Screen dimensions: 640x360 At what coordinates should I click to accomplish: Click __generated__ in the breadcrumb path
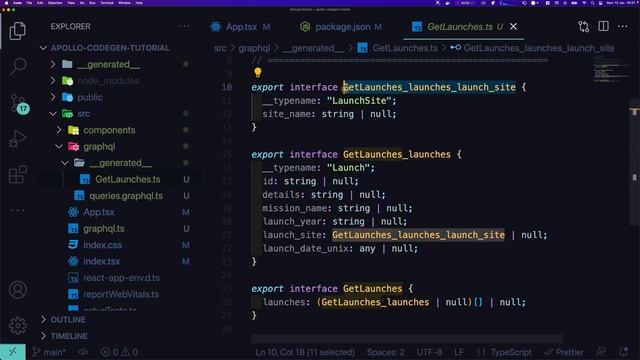tap(313, 48)
